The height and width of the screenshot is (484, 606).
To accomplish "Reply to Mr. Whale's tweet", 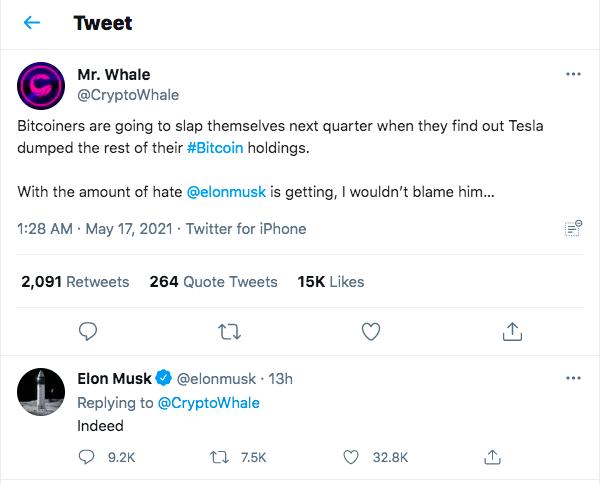I will [x=88, y=331].
